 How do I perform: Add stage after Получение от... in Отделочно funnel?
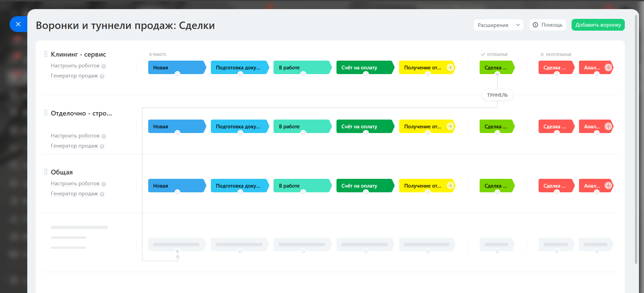(x=450, y=126)
